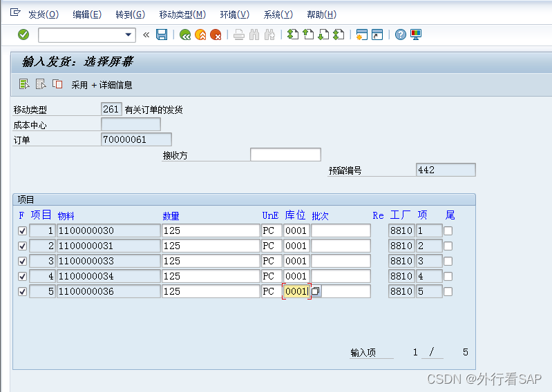The height and width of the screenshot is (392, 552).
Task: Open the 编辑(E) menu
Action: point(87,14)
